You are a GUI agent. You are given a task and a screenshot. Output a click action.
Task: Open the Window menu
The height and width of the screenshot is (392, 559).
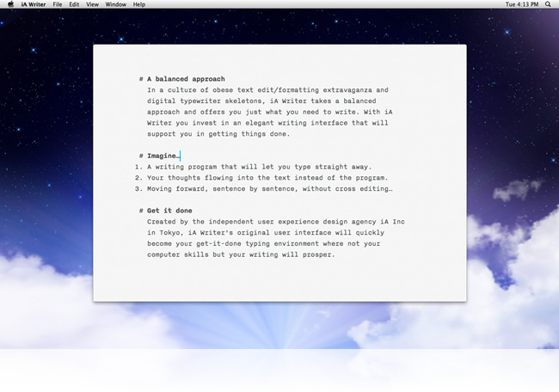click(x=115, y=4)
